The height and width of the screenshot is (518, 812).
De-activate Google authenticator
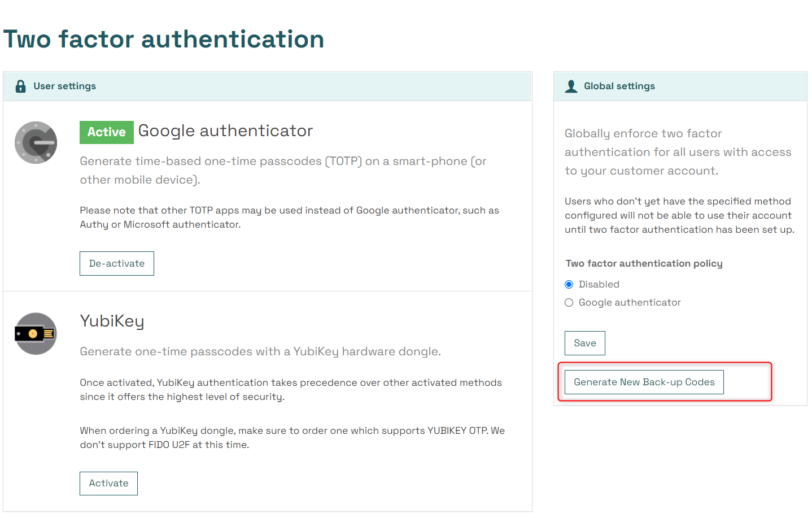(117, 263)
